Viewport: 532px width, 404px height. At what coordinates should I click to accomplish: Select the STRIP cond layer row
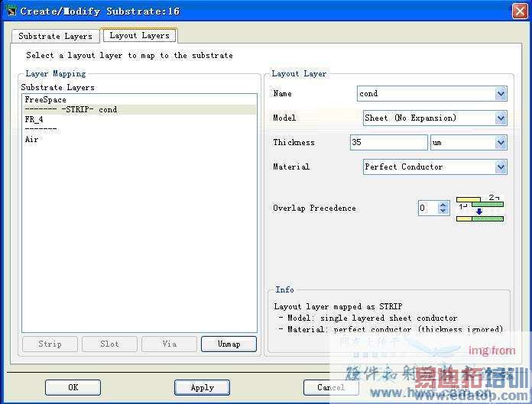(139, 109)
